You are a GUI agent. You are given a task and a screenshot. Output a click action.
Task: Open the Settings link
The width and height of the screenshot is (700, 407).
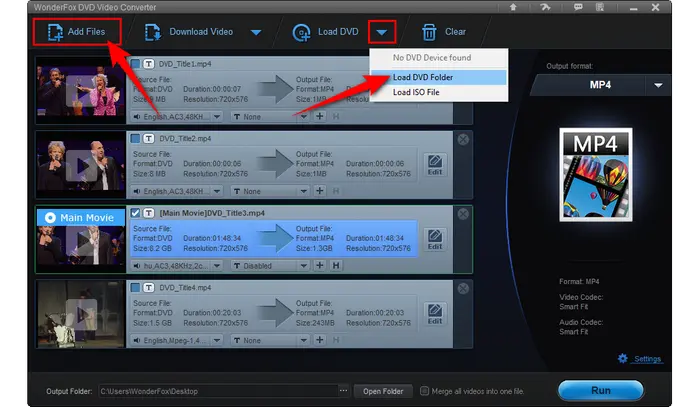(x=647, y=359)
